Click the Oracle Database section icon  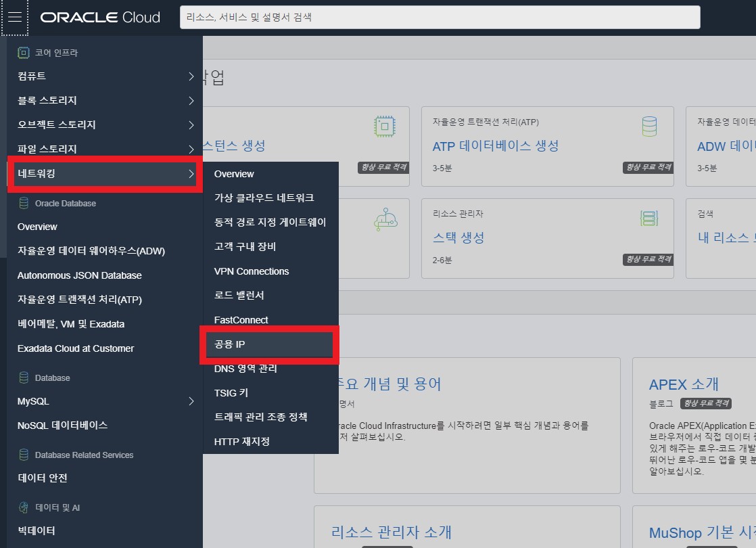[x=23, y=203]
